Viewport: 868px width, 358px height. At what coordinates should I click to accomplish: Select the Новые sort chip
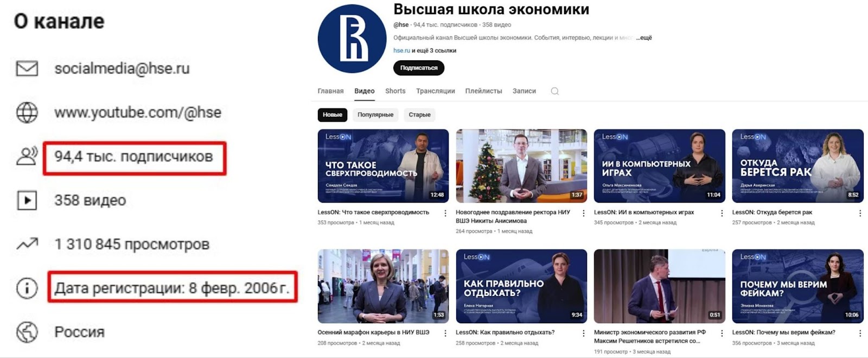click(x=333, y=115)
